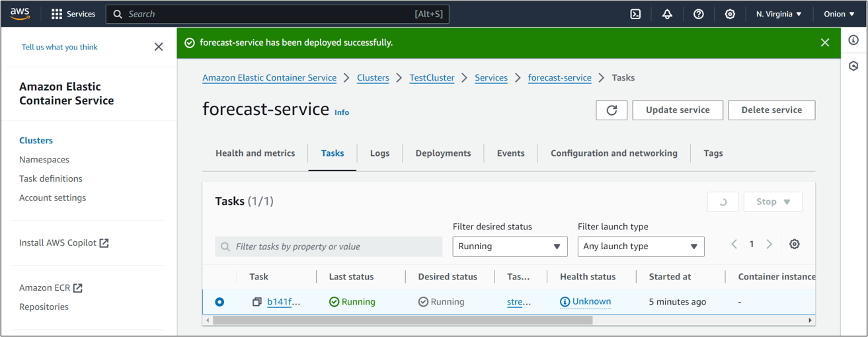Open the forecast-service breadcrumb link
Image resolution: width=868 pixels, height=337 pixels.
pyautogui.click(x=559, y=78)
